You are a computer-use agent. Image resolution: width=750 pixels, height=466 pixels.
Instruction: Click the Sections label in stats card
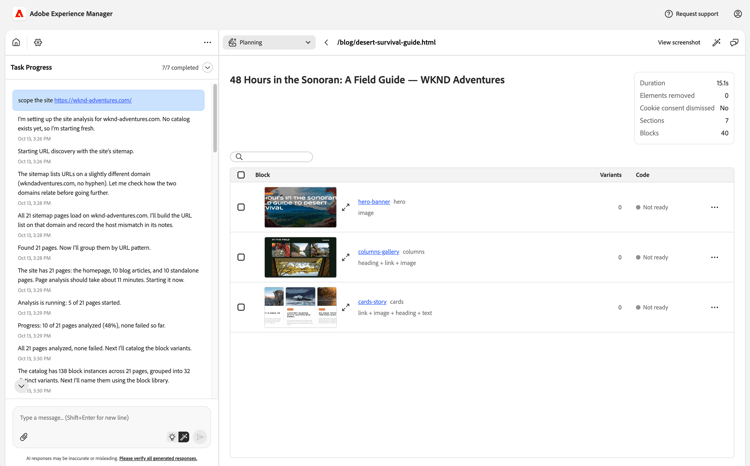pyautogui.click(x=651, y=121)
